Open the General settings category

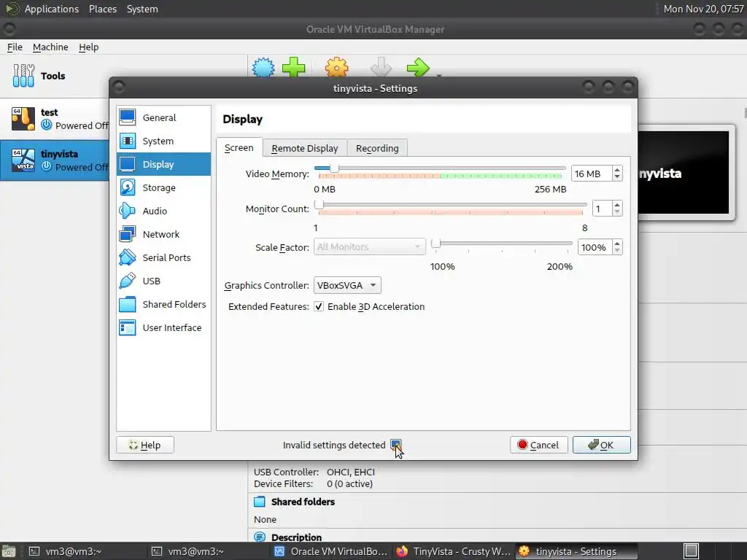[163, 117]
